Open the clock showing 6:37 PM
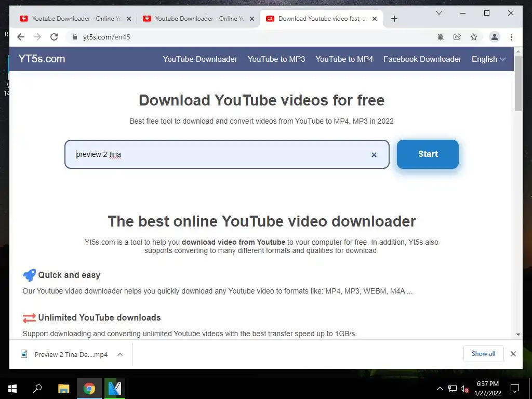The image size is (532, 399). (x=487, y=389)
